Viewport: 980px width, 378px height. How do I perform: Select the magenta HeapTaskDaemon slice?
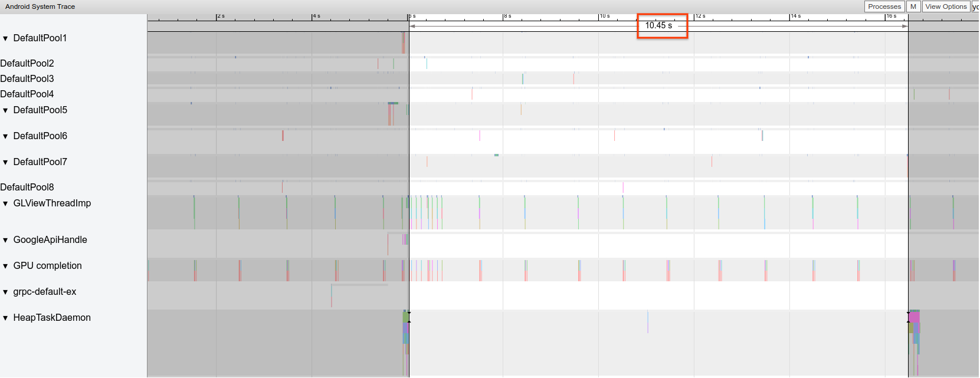pos(914,317)
